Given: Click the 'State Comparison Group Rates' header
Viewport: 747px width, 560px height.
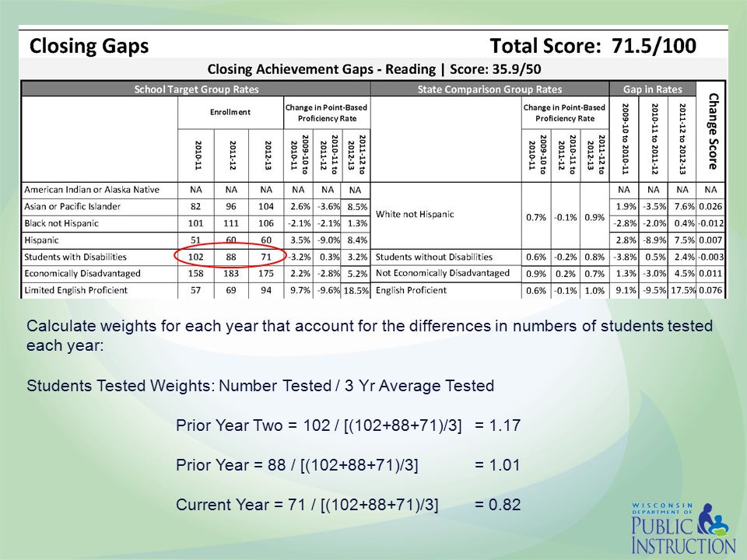Looking at the screenshot, I should point(489,89).
